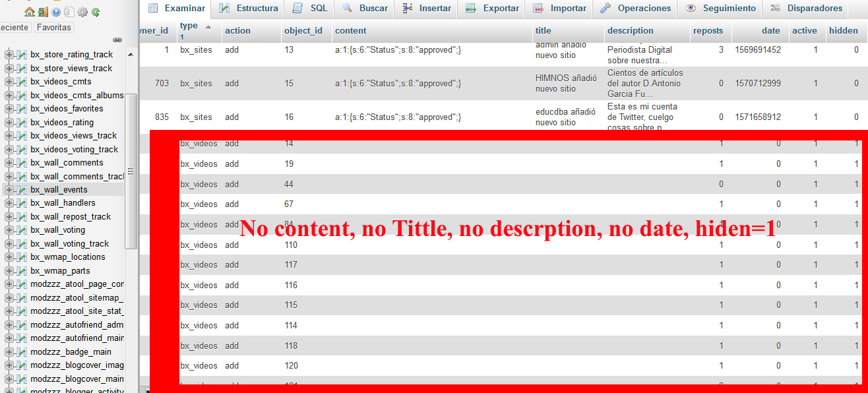The height and width of the screenshot is (393, 868).
Task: Click table icon beside bx_videos_rating
Action: pos(22,123)
